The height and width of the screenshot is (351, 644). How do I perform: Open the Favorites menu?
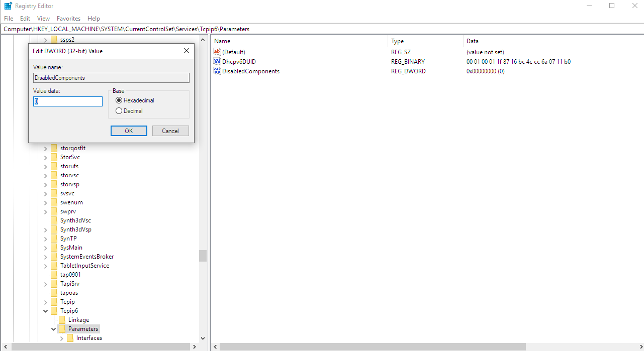[x=68, y=19]
